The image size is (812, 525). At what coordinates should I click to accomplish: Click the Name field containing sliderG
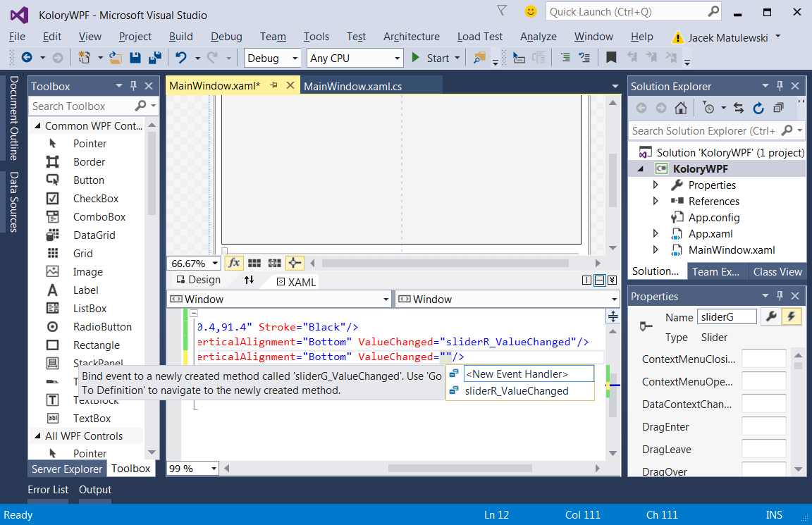pyautogui.click(x=727, y=317)
